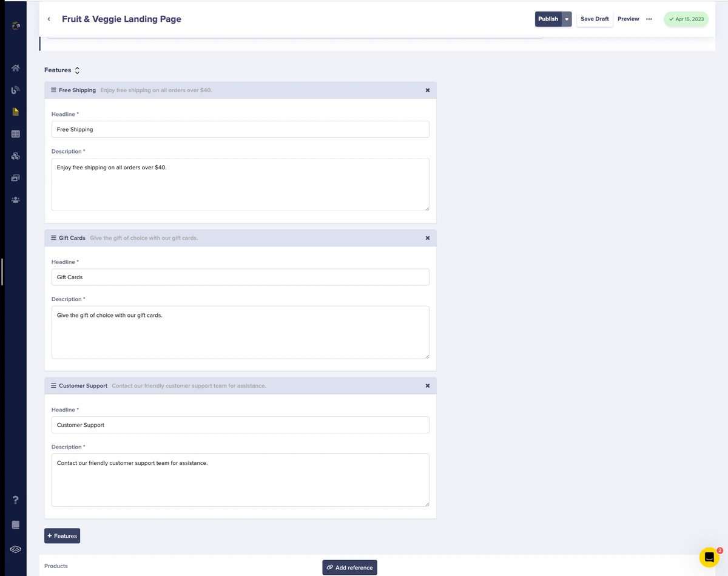The height and width of the screenshot is (576, 728).
Task: Open Components cubes icon in sidebar
Action: (16, 156)
